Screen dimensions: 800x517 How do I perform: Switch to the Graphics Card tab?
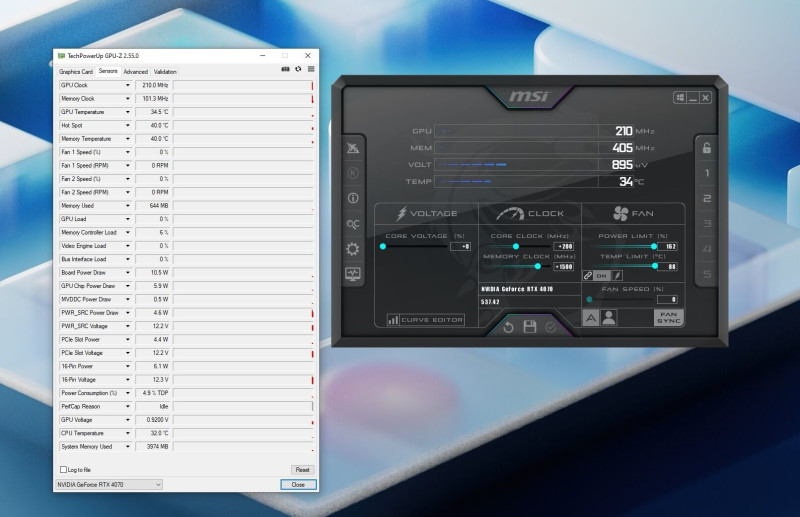click(x=76, y=71)
